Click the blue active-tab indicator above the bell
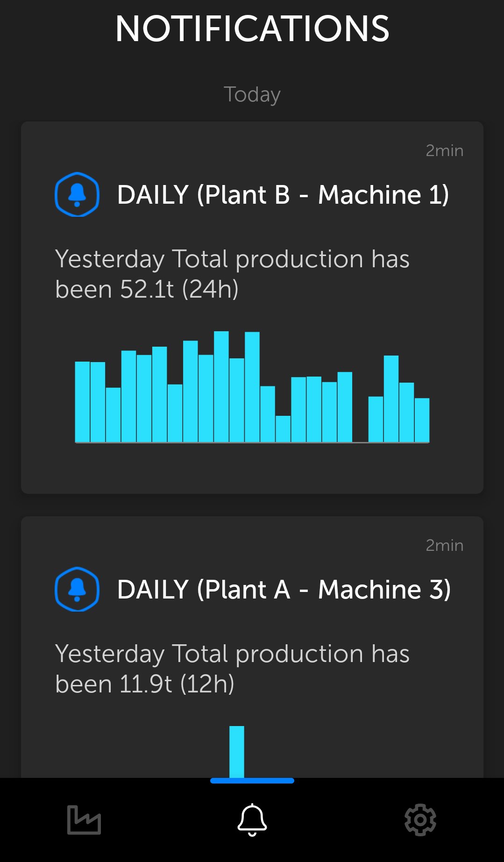Screen dimensions: 504x862 click(252, 781)
